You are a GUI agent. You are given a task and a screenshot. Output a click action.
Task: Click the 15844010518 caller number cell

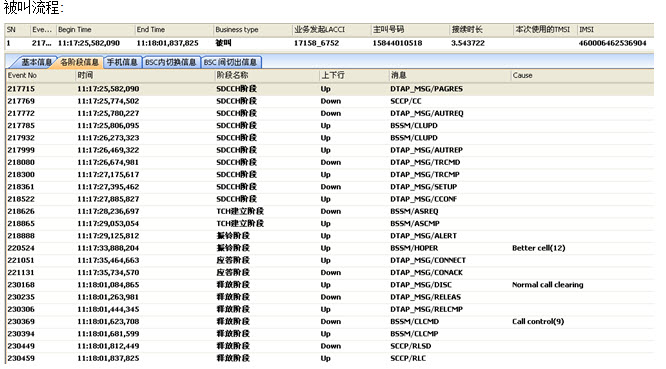click(x=397, y=43)
